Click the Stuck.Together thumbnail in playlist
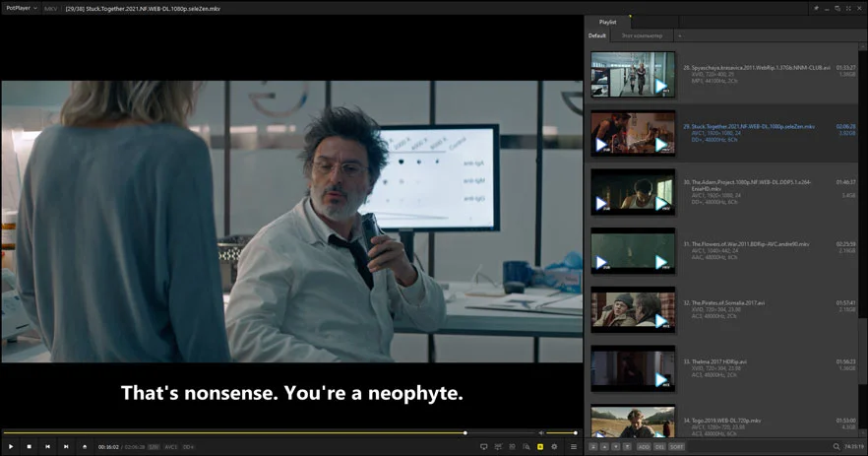This screenshot has height=456, width=868. tap(633, 133)
